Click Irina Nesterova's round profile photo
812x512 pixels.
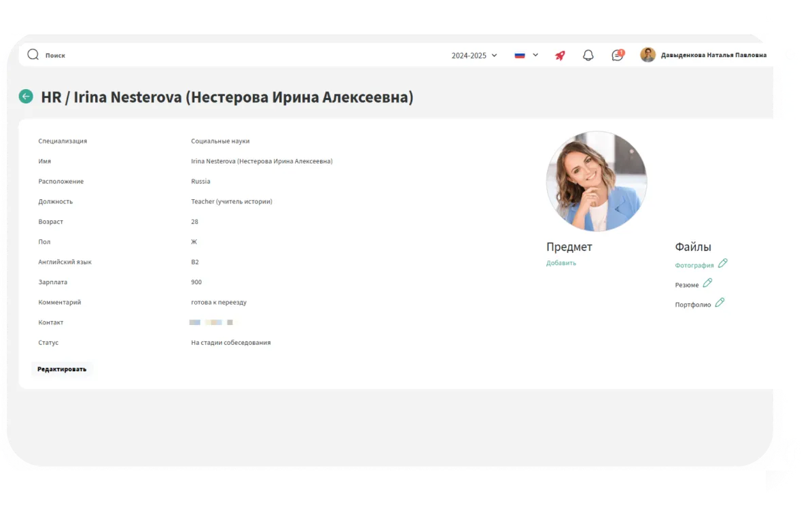[x=596, y=182]
